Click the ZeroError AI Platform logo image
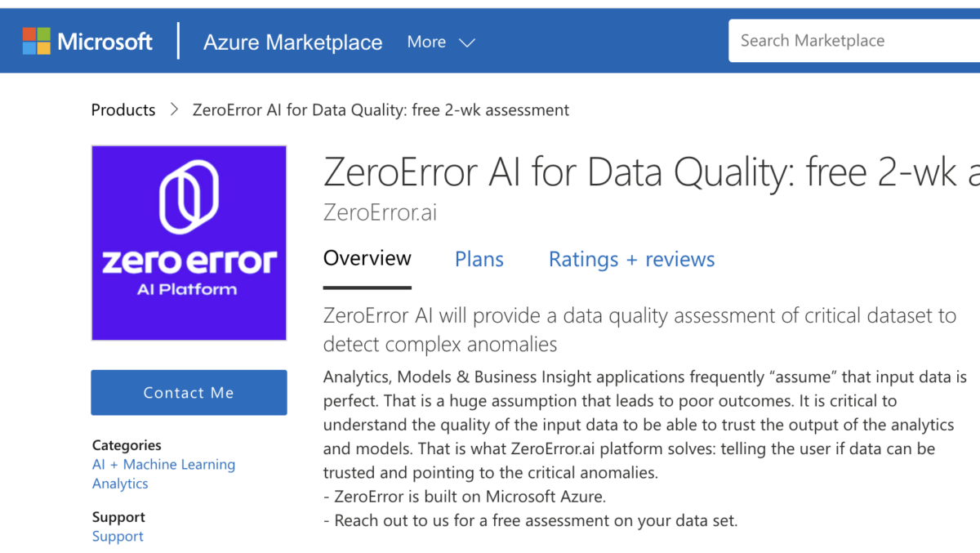The image size is (980, 553). coord(189,242)
